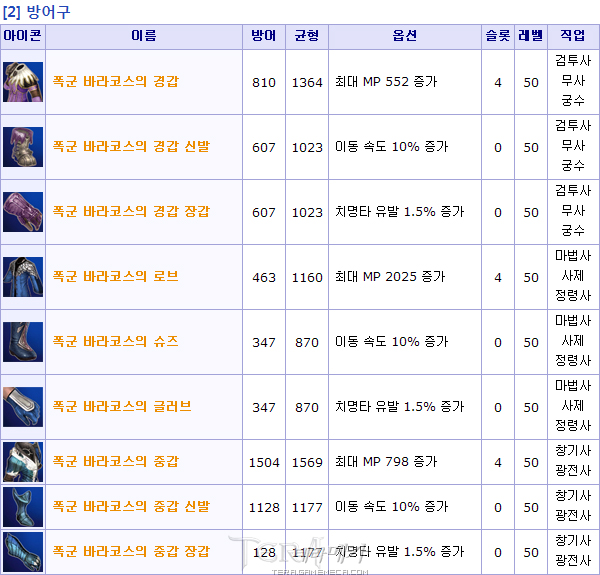
Task: Select the defense value 810
Action: [264, 83]
